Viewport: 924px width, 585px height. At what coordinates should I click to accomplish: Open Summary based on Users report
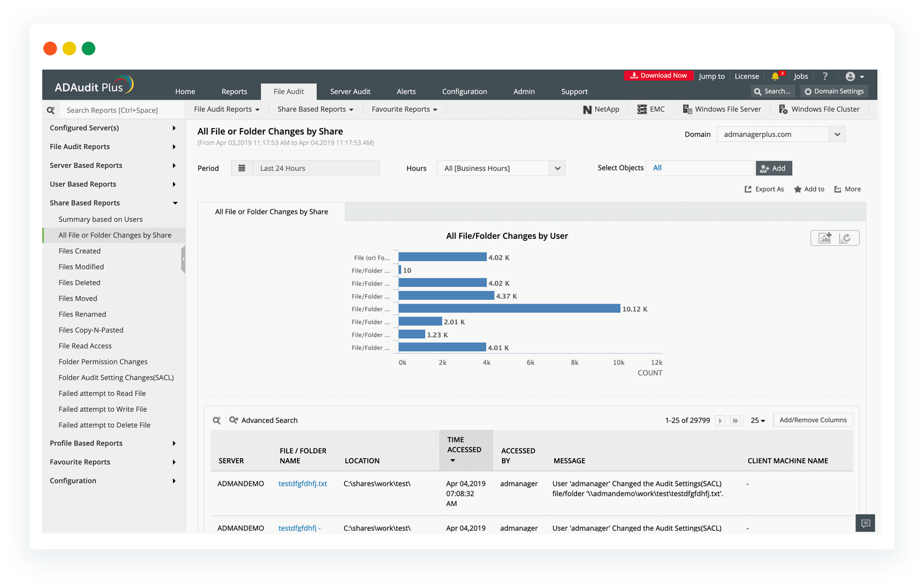(100, 219)
